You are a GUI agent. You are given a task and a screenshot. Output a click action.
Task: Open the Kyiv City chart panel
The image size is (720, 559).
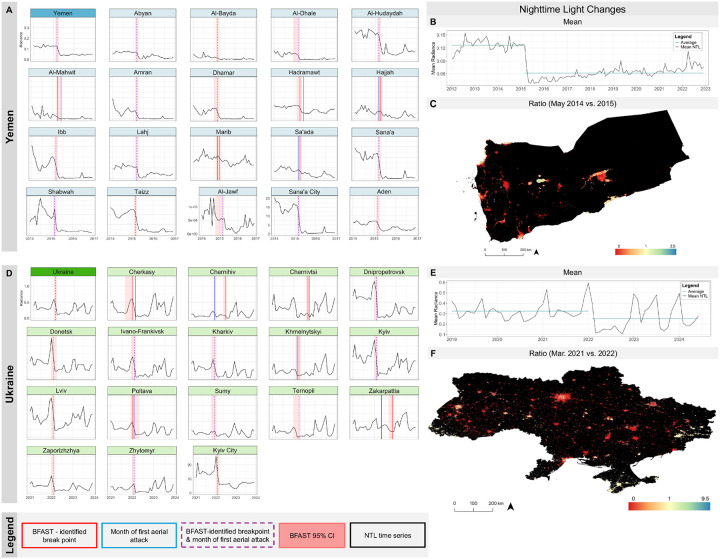(225, 471)
